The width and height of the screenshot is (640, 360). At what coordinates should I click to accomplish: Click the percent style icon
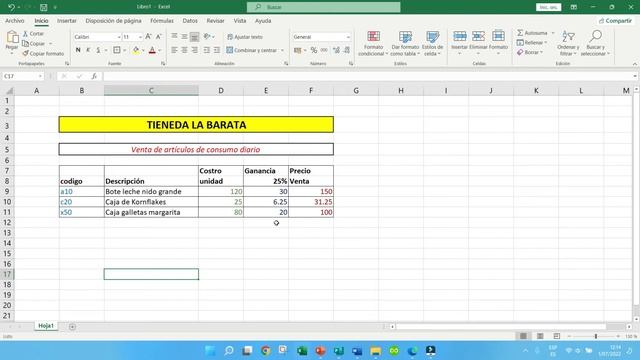313,50
